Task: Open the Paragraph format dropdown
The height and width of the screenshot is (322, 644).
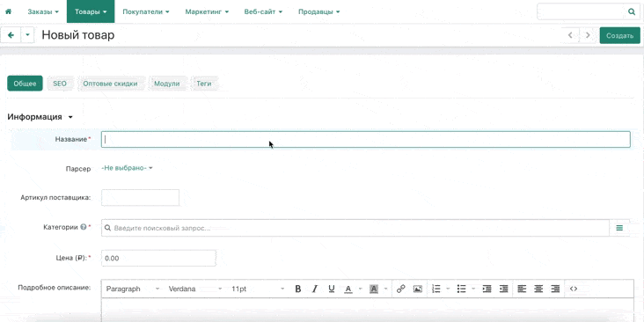Action: [x=133, y=289]
